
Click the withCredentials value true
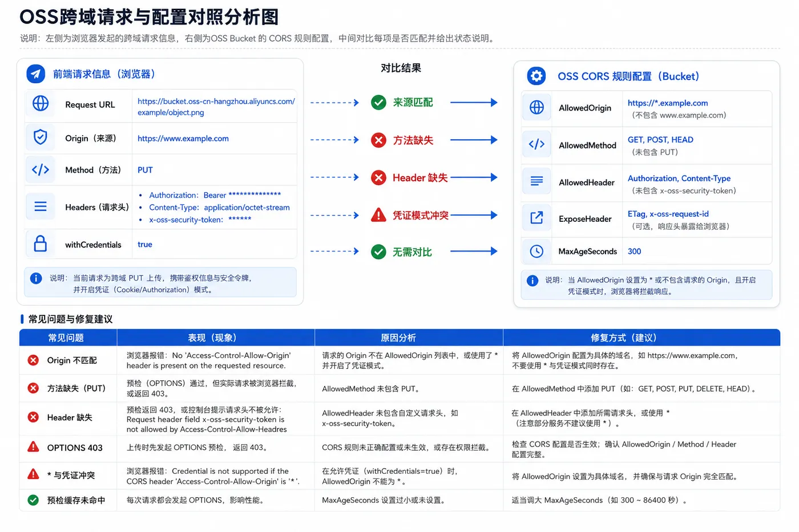click(x=145, y=244)
